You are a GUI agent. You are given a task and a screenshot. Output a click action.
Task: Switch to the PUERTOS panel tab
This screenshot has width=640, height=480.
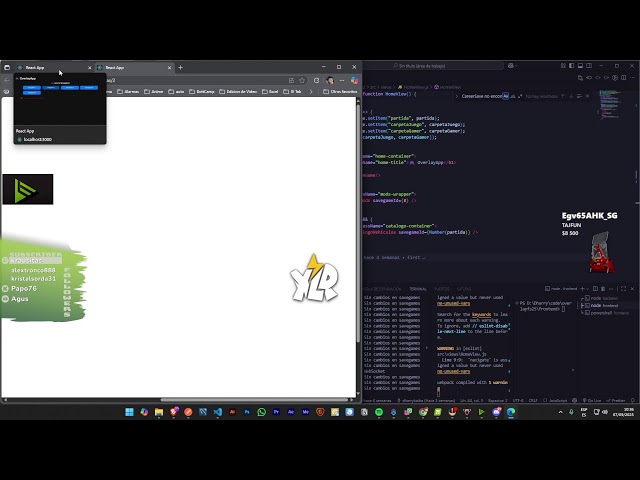click(442, 289)
